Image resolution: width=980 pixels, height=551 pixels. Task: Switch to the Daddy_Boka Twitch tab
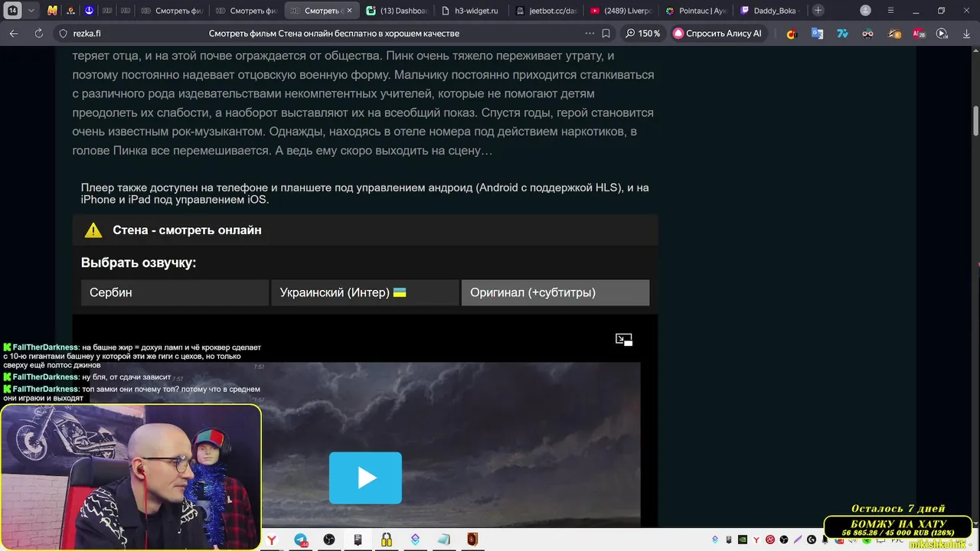[x=769, y=11]
